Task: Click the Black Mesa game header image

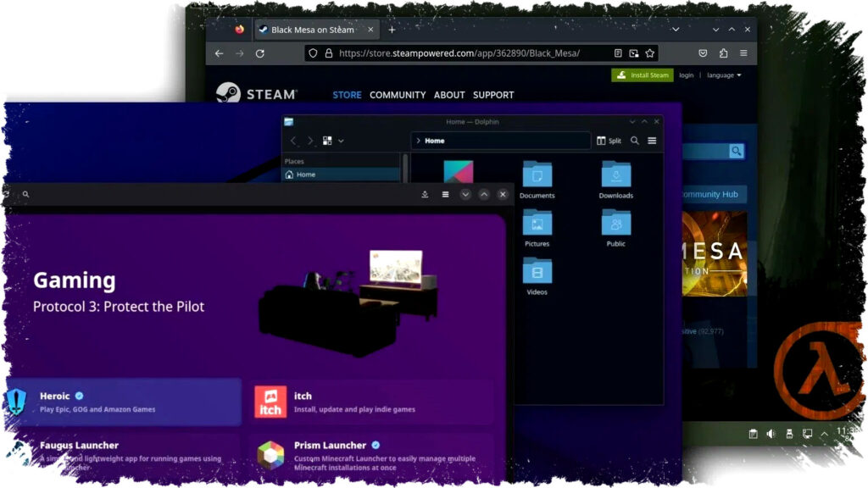Action: click(x=714, y=254)
